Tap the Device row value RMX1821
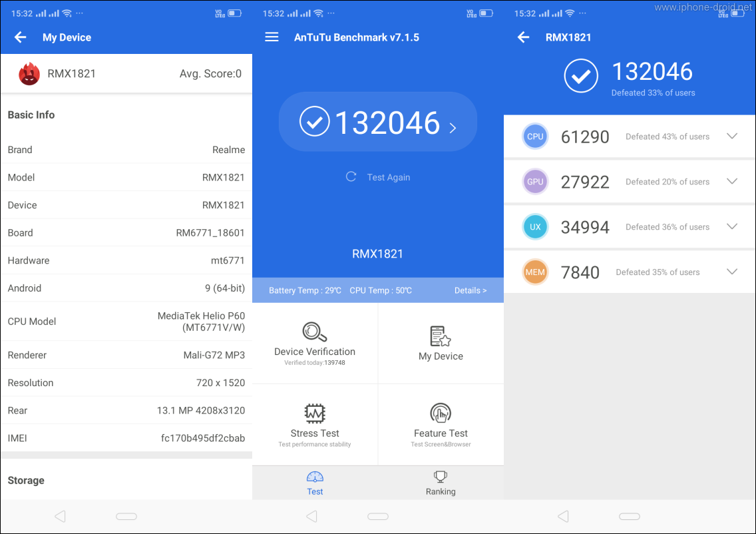Image resolution: width=756 pixels, height=534 pixels. 223,205
